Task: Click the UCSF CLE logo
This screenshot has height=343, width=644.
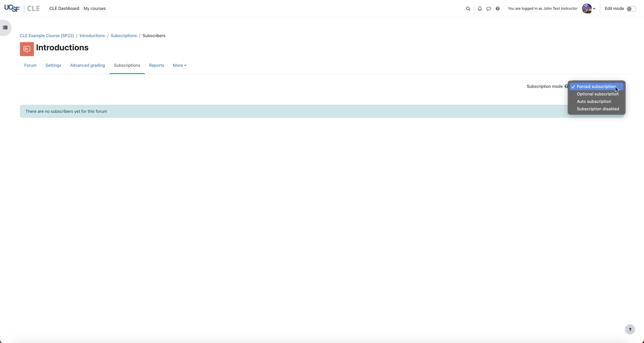Action: (22, 8)
